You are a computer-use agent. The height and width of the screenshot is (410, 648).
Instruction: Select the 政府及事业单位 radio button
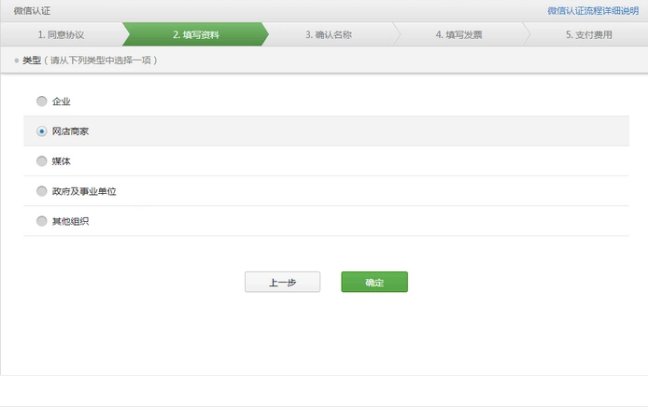pyautogui.click(x=41, y=191)
